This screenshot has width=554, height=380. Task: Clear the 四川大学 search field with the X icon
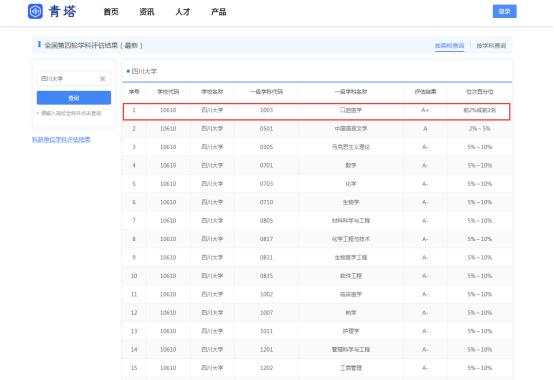pyautogui.click(x=102, y=78)
